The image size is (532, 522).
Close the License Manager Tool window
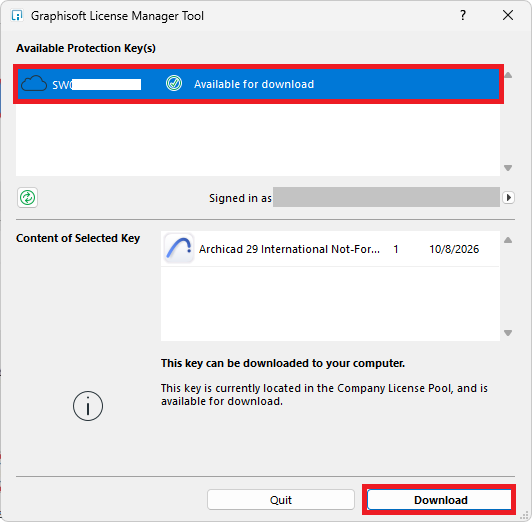tap(508, 15)
